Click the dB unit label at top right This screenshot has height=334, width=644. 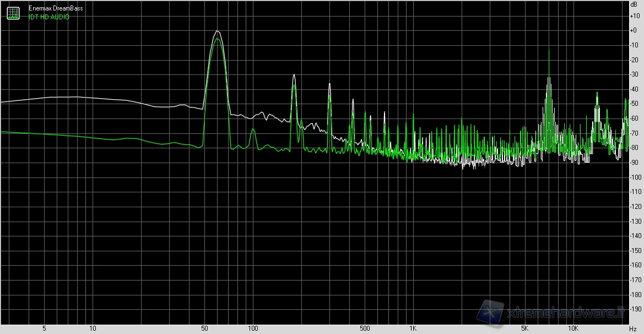[x=634, y=5]
